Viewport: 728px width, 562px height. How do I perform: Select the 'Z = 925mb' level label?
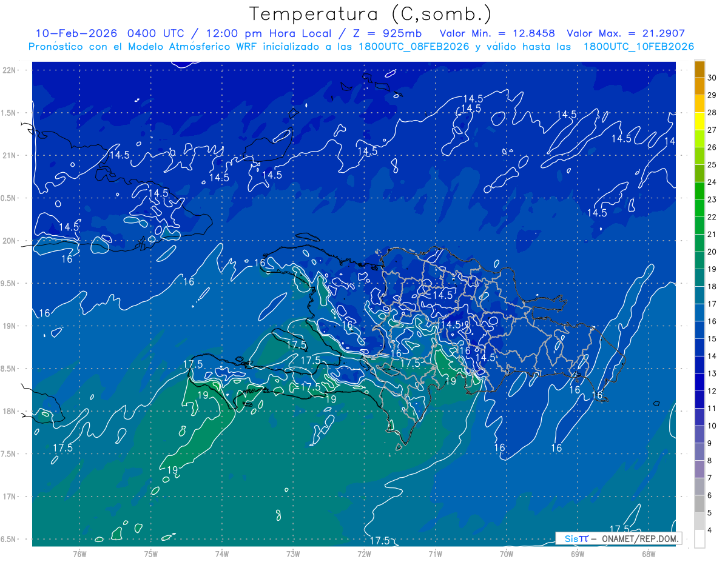pyautogui.click(x=388, y=33)
